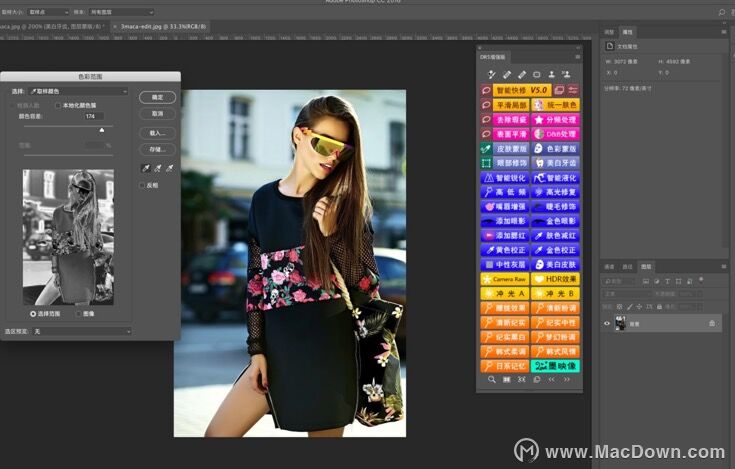Viewport: 735px width, 469px height.
Task: Switch to the 调整 panel tab
Action: (609, 32)
